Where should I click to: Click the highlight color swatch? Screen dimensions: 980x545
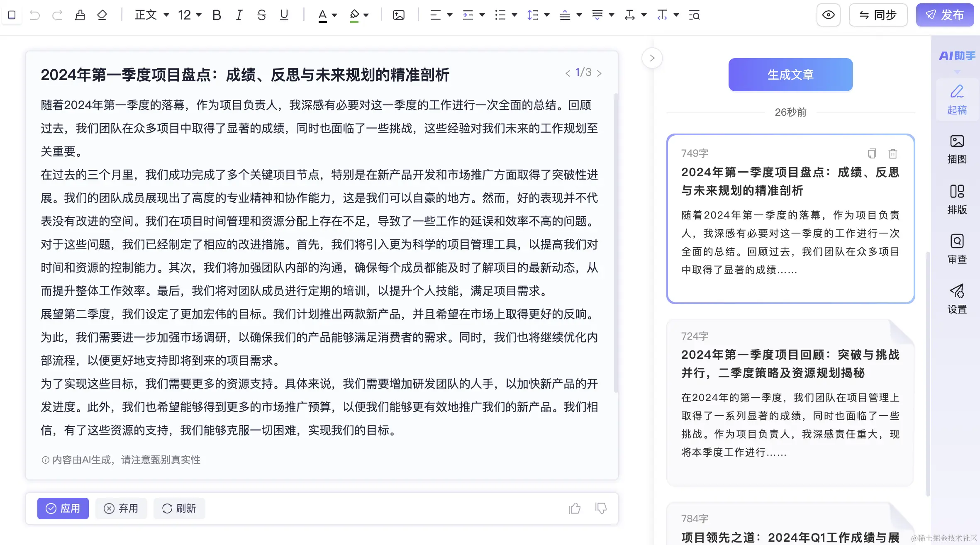pos(355,15)
